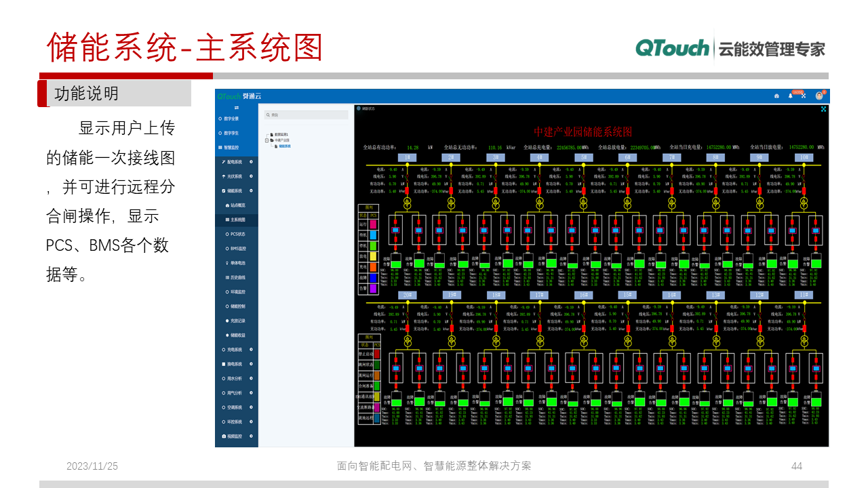
Task: Collapse sidebar using the menu toggle icon
Action: pos(237,108)
